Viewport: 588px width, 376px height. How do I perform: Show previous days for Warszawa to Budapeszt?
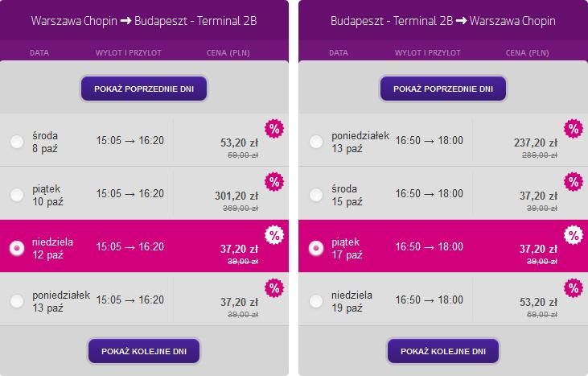click(x=144, y=89)
